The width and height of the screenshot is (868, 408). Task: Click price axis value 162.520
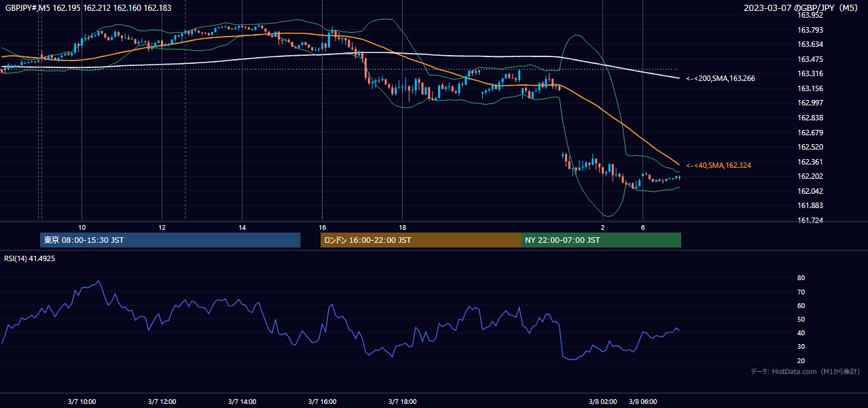coord(810,147)
